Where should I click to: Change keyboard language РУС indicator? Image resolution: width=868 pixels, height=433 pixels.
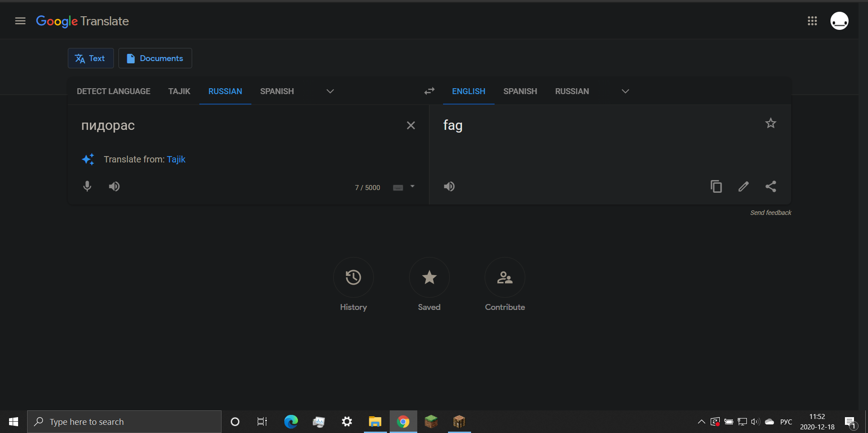coord(786,422)
